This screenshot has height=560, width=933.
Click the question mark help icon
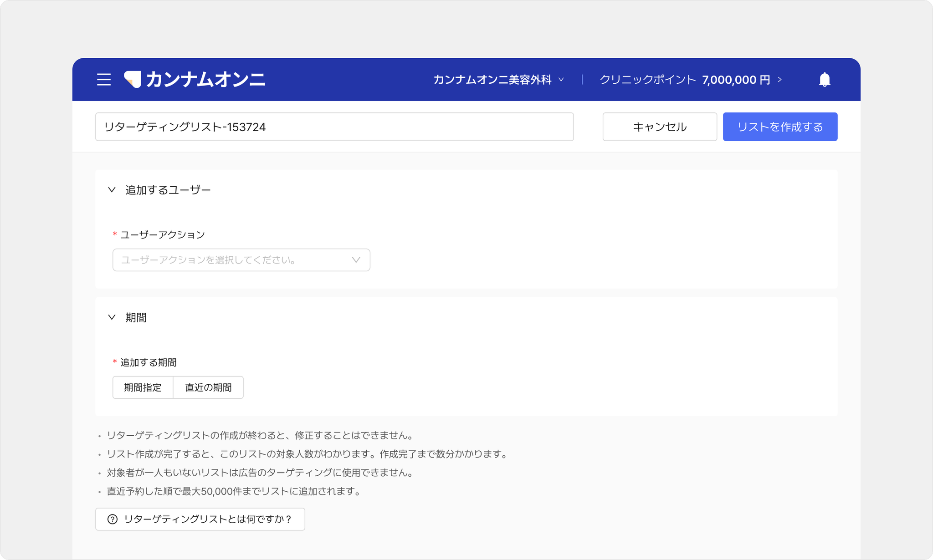click(x=113, y=519)
